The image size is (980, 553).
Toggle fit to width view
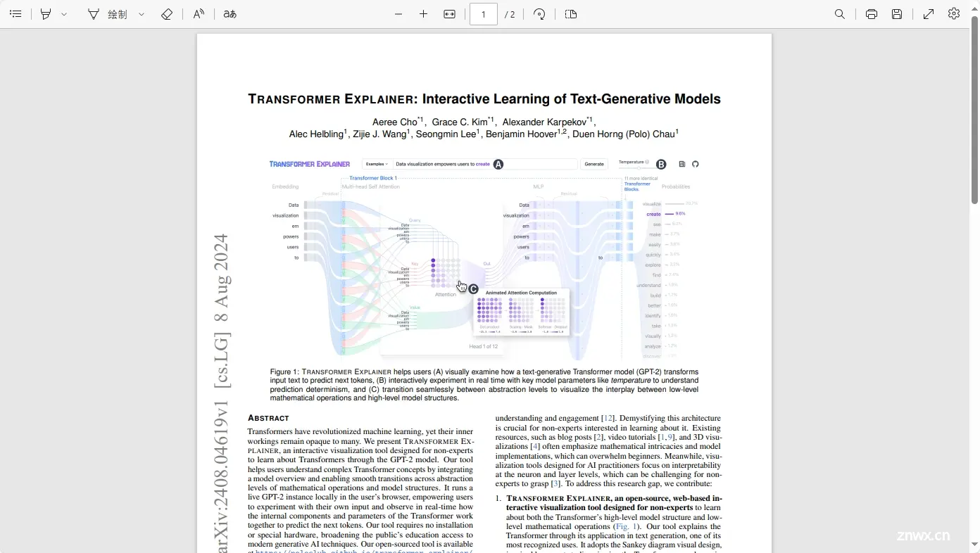click(449, 14)
